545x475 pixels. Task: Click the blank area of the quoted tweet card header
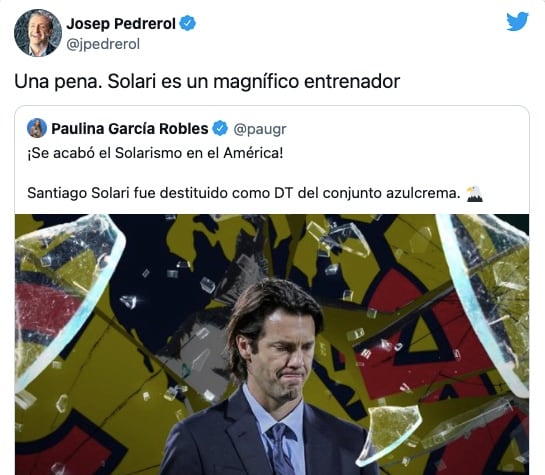[x=407, y=129]
